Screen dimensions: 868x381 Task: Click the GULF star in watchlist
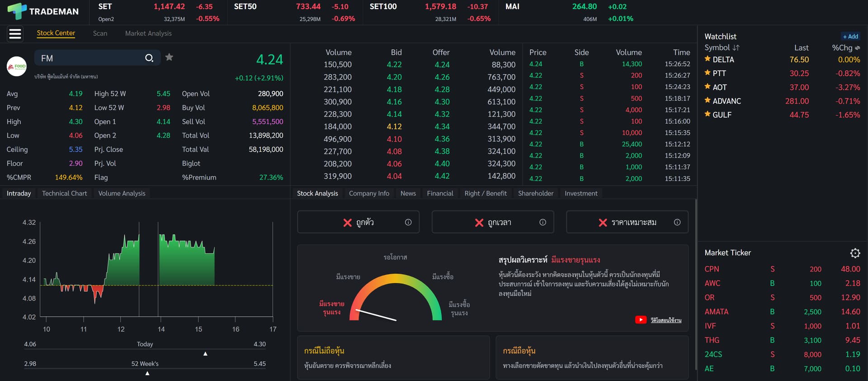pos(708,114)
